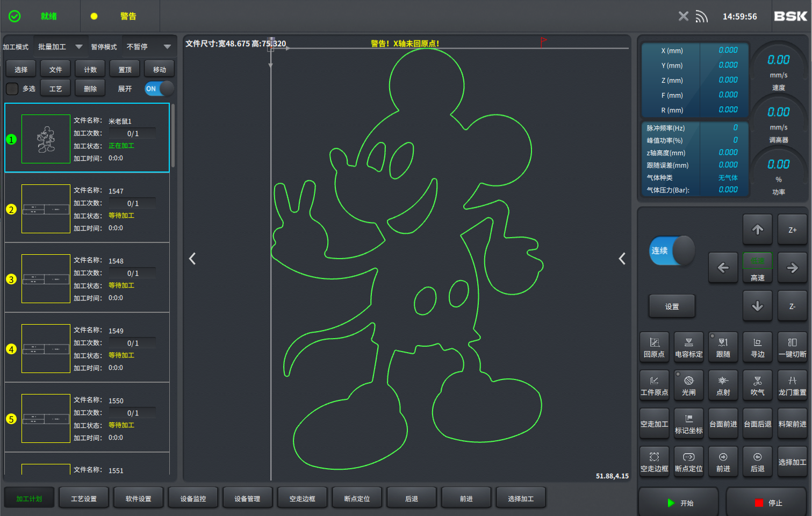The height and width of the screenshot is (516, 812).
Task: Run 空走边框 frame dry run in right panel
Action: coord(654,461)
